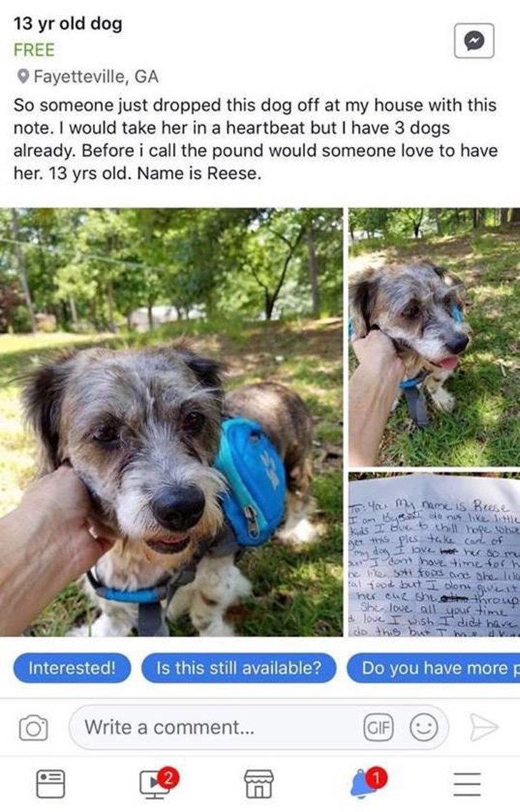Open the handwritten note photo
The image size is (520, 812).
coord(434,555)
